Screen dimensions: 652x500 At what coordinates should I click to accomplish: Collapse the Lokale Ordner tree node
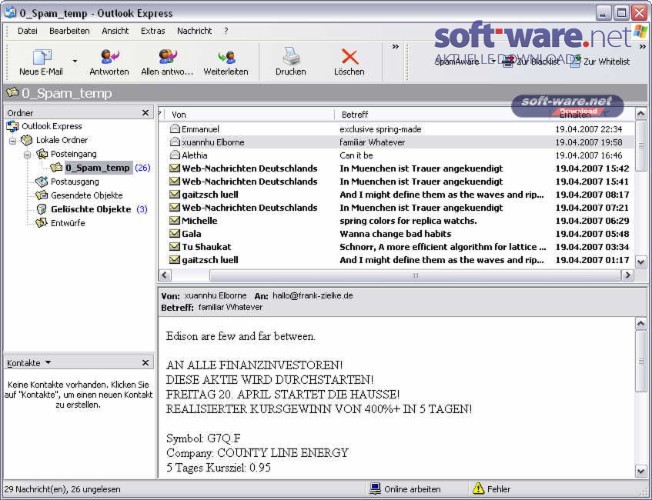(13, 141)
